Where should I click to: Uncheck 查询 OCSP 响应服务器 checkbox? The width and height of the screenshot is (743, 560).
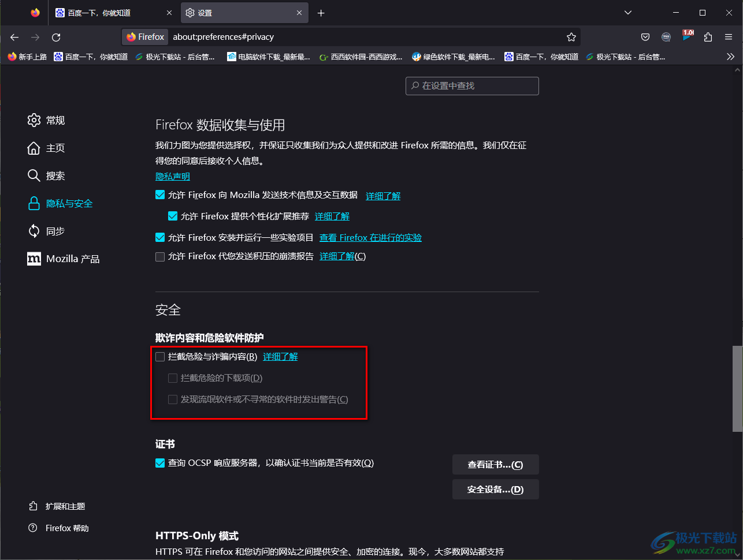(160, 463)
